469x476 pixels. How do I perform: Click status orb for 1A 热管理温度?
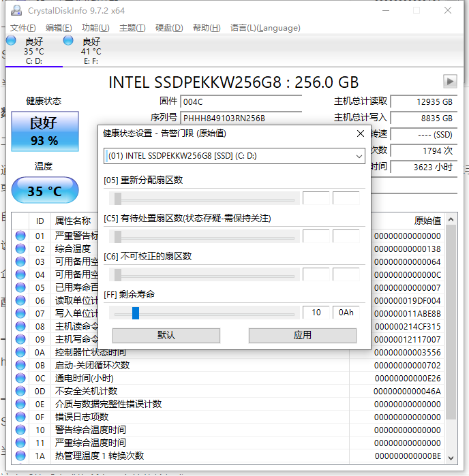pos(20,456)
